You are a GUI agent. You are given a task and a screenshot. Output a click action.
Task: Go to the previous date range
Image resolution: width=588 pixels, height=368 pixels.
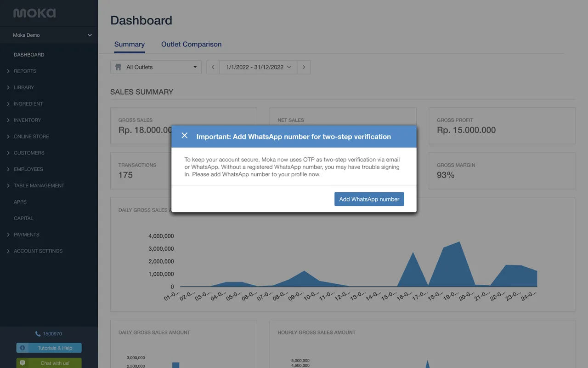tap(213, 67)
